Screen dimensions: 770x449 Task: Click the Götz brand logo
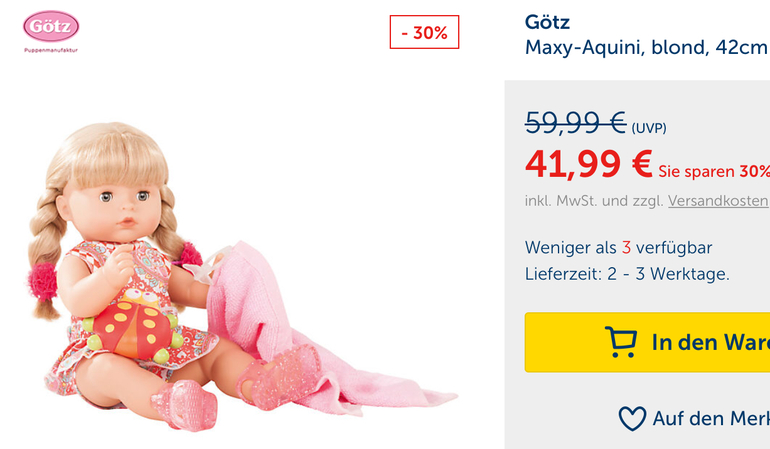pyautogui.click(x=51, y=27)
